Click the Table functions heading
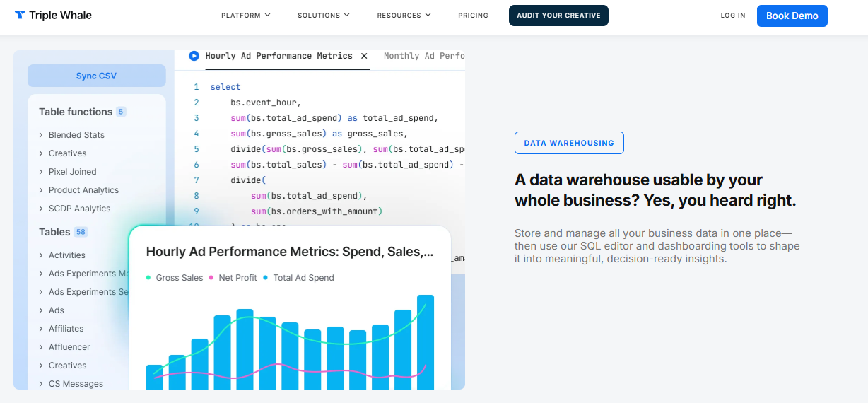This screenshot has width=868, height=403. 76,112
